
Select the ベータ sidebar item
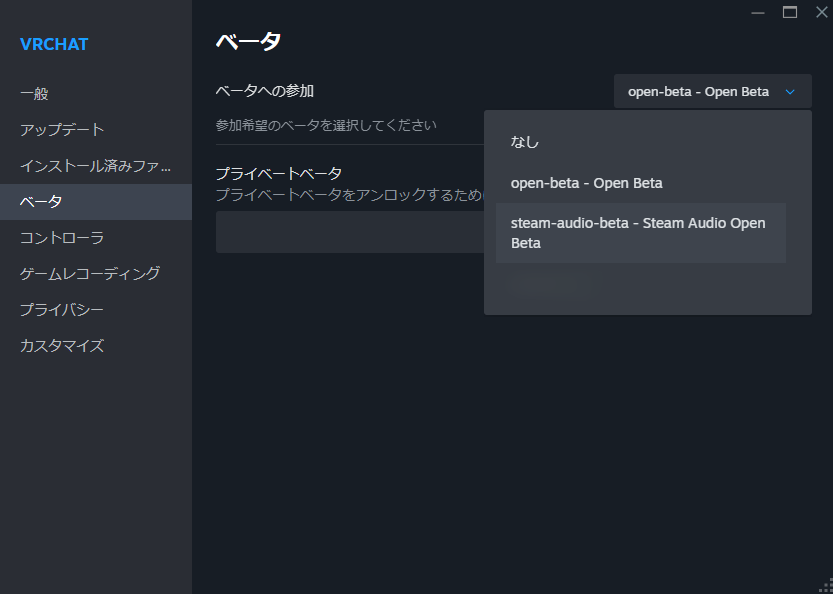[41, 202]
